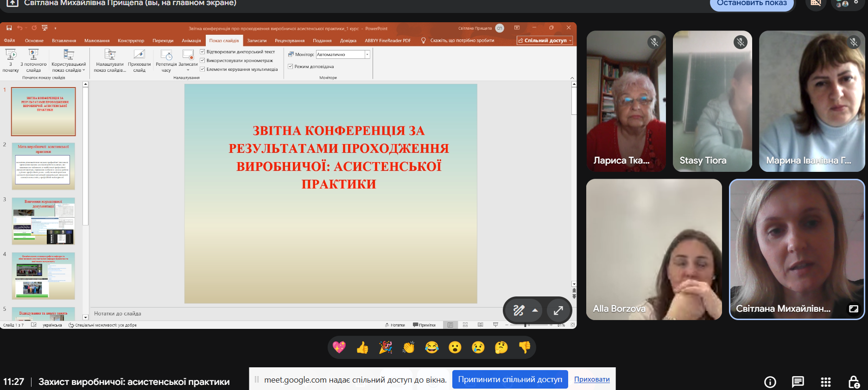The height and width of the screenshot is (390, 868).
Task: Toggle the narration playback checkbox
Action: (x=202, y=51)
